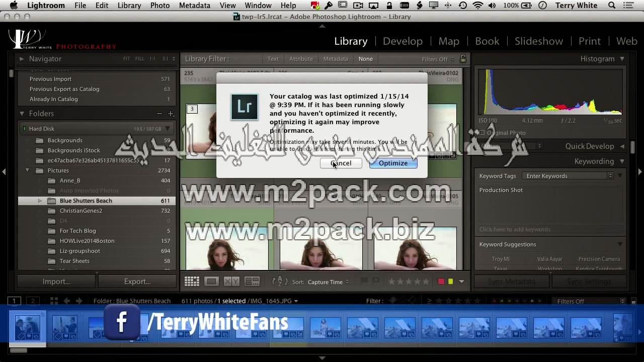This screenshot has width=644, height=362.
Task: Click the add folder plus icon
Action: click(171, 114)
